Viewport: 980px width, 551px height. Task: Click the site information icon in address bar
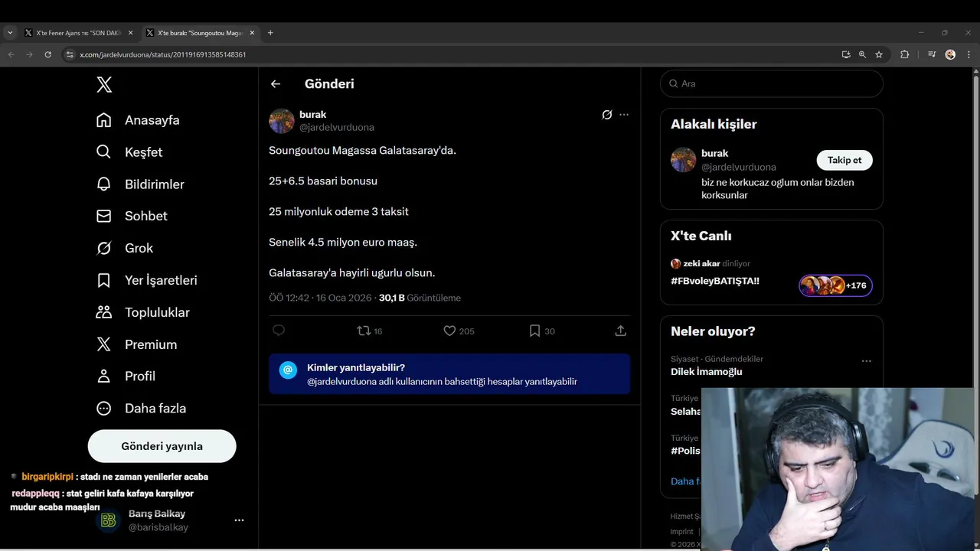(x=70, y=54)
